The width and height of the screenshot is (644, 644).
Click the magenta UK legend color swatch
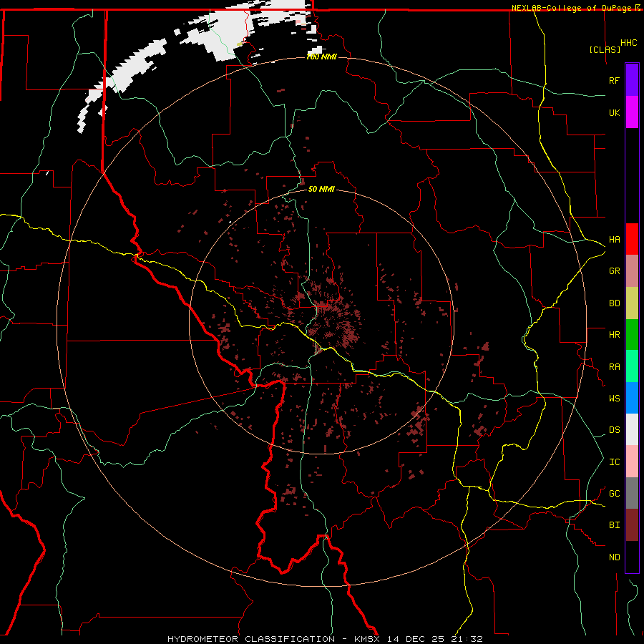coord(632,112)
